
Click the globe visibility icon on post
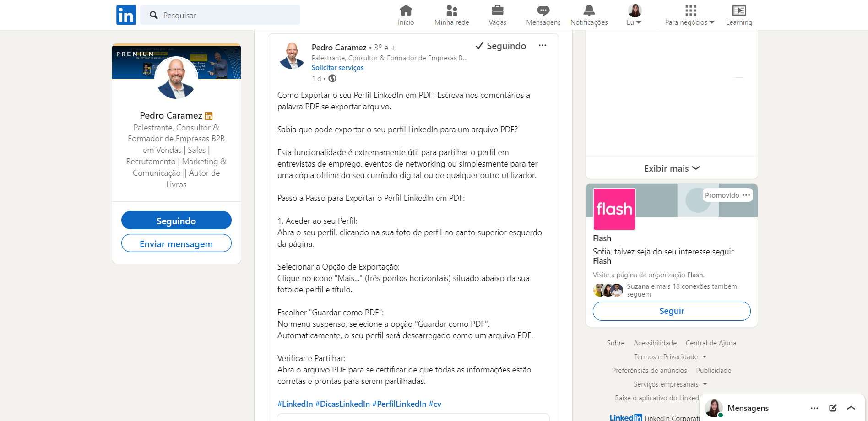point(332,78)
